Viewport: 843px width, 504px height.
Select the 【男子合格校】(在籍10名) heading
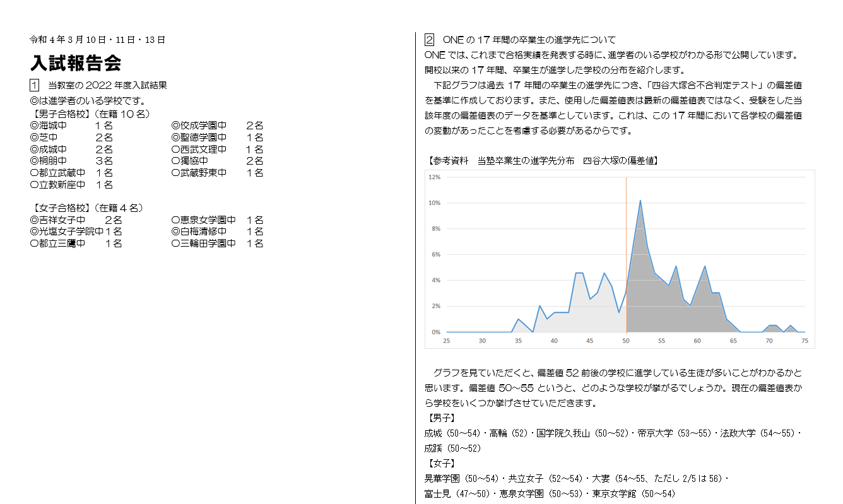click(x=90, y=114)
